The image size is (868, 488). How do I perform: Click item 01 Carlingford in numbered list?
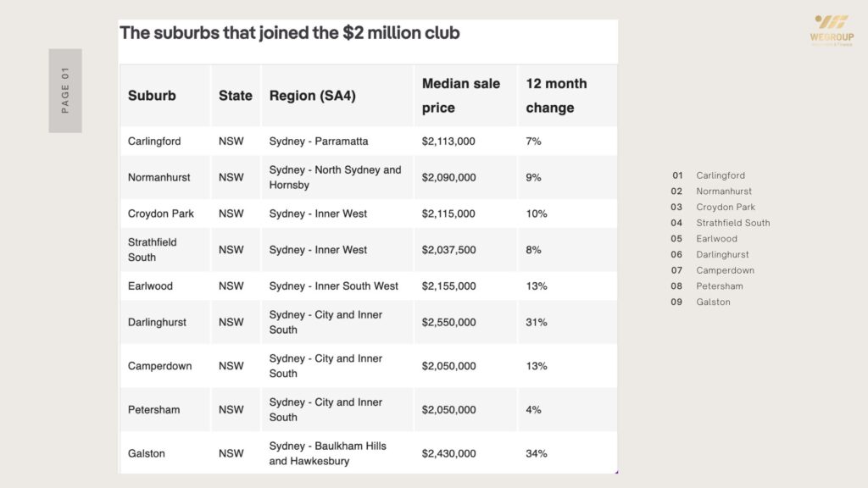point(721,175)
